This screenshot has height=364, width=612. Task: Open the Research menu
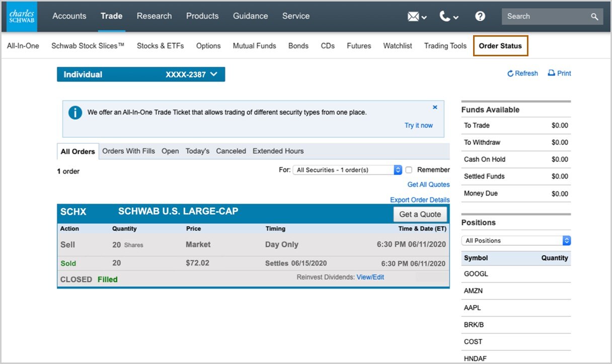click(x=154, y=16)
